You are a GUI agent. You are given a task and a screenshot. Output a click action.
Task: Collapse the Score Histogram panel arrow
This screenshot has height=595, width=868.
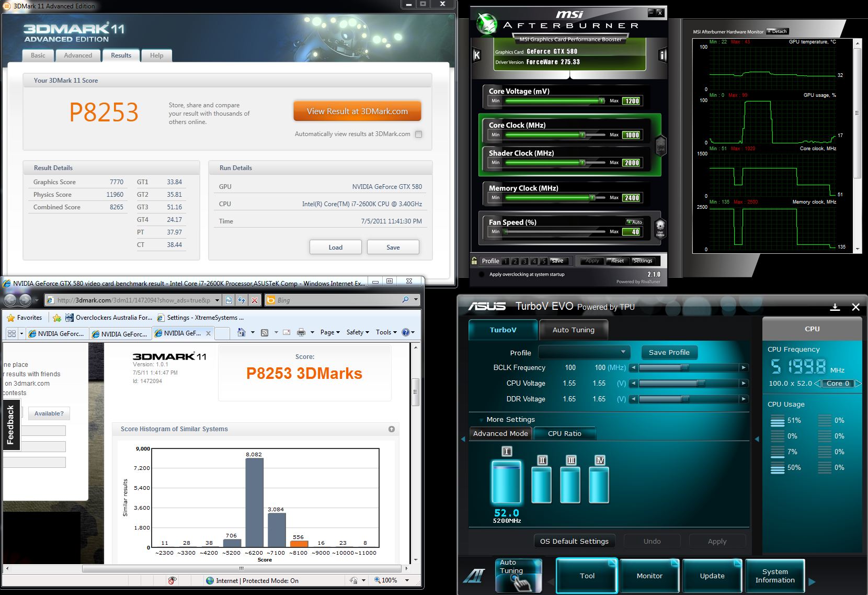tap(392, 429)
